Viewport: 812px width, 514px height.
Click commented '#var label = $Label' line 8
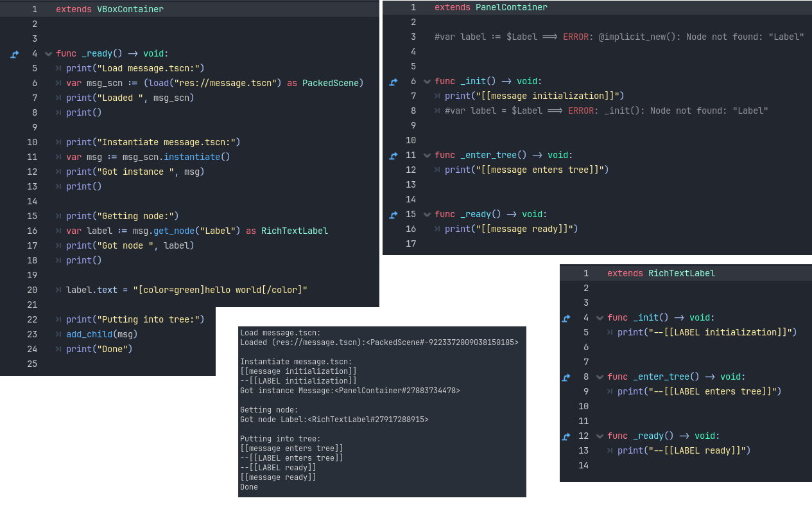[x=607, y=111]
